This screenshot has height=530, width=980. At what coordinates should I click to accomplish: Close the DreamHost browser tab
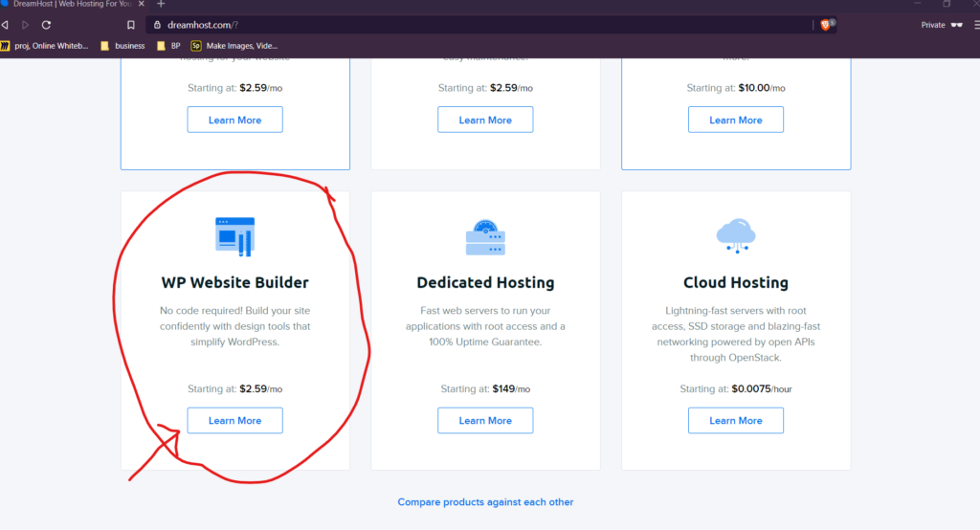pyautogui.click(x=142, y=4)
